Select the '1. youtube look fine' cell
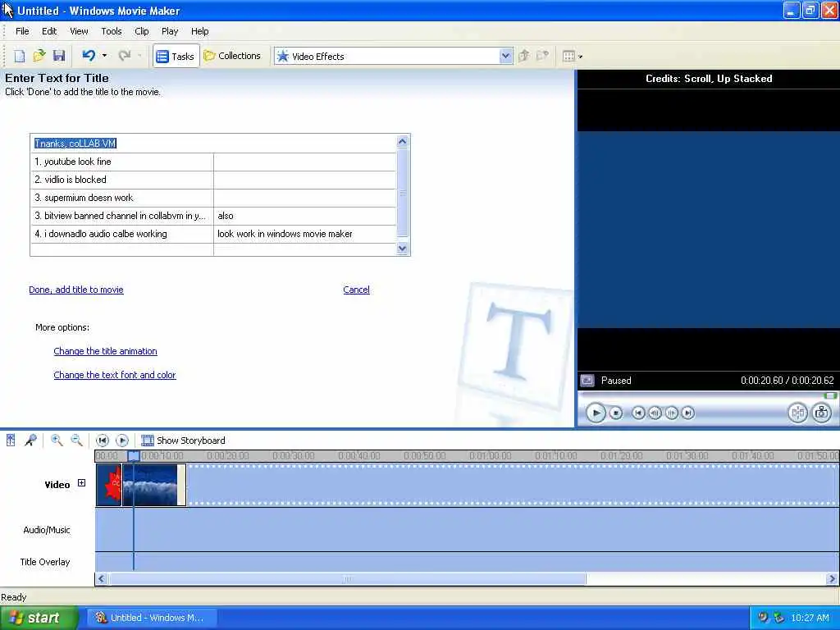This screenshot has height=630, width=840. pyautogui.click(x=122, y=162)
